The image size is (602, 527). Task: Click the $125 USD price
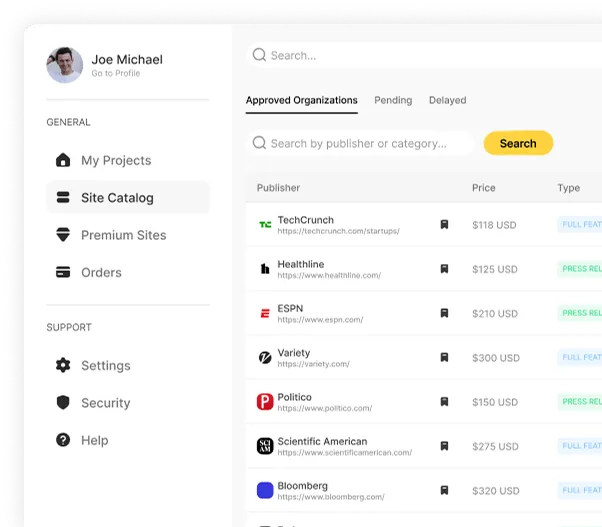pyautogui.click(x=494, y=269)
